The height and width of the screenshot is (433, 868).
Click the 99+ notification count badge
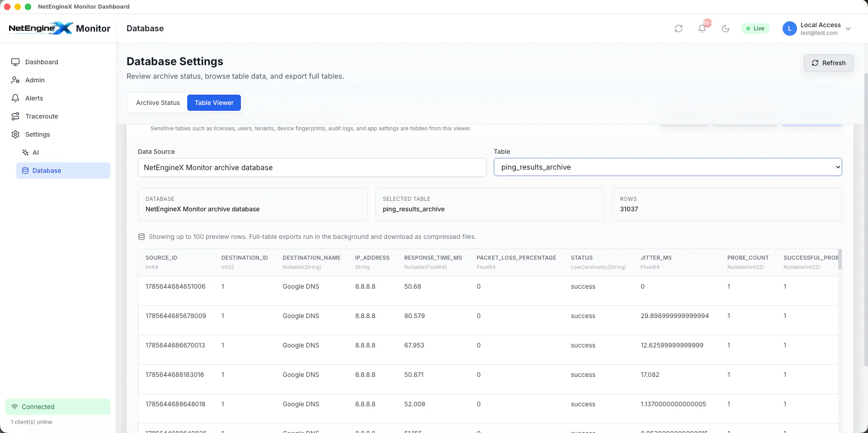coord(708,23)
